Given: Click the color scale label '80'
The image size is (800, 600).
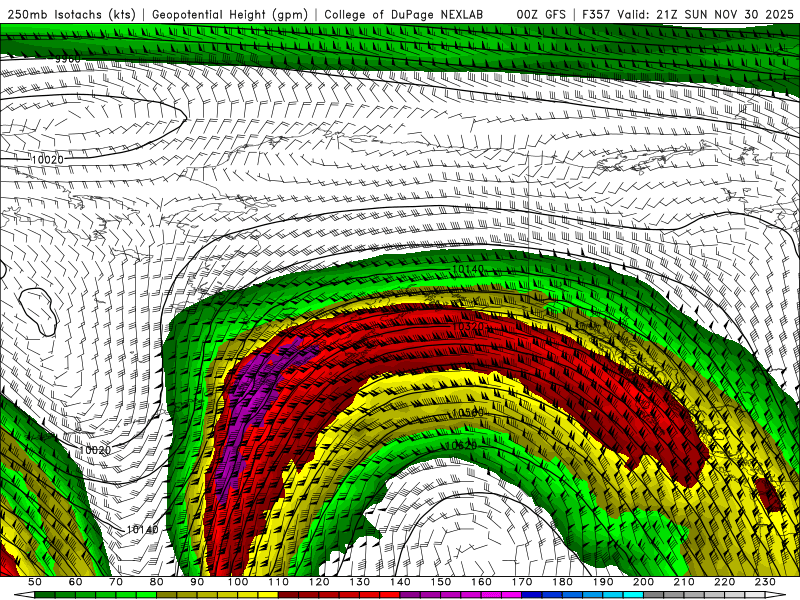Looking at the screenshot, I should [157, 582].
